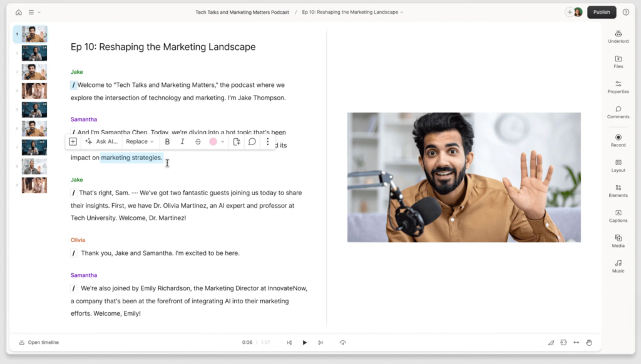The width and height of the screenshot is (641, 364).
Task: Click the pen icon in the bottom bar
Action: [x=551, y=342]
